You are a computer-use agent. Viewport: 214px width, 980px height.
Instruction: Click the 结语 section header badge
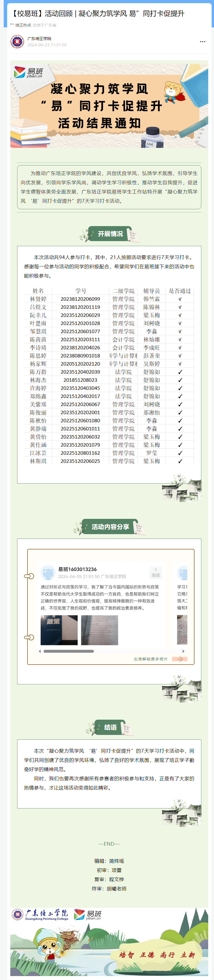point(110,727)
